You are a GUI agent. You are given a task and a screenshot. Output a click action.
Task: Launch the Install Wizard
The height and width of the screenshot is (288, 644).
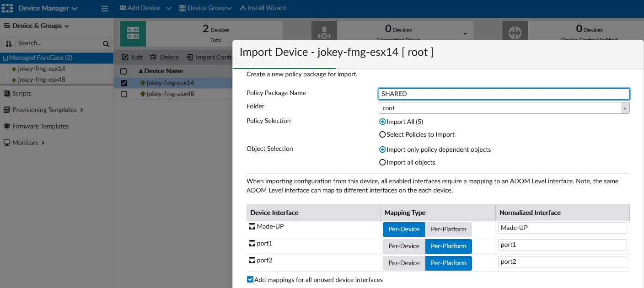[x=263, y=8]
